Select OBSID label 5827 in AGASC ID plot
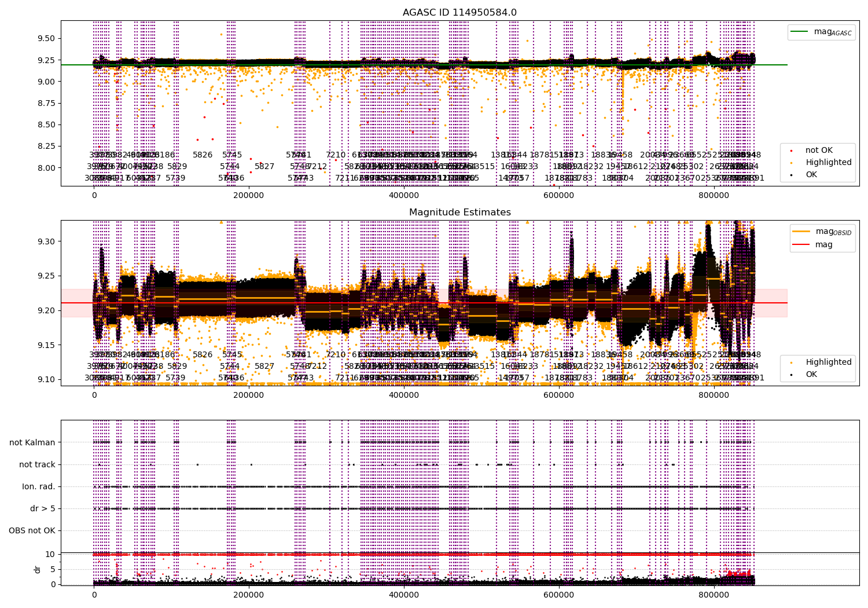868x608 pixels. pyautogui.click(x=264, y=166)
